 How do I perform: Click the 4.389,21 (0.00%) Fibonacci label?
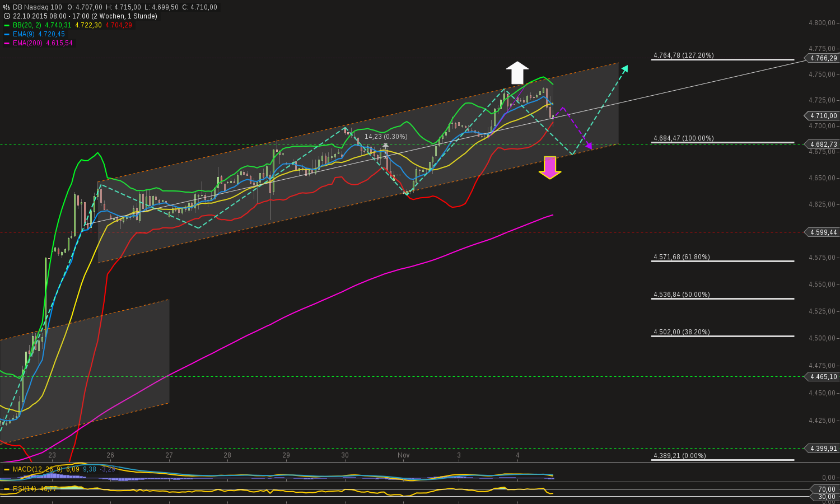(679, 456)
